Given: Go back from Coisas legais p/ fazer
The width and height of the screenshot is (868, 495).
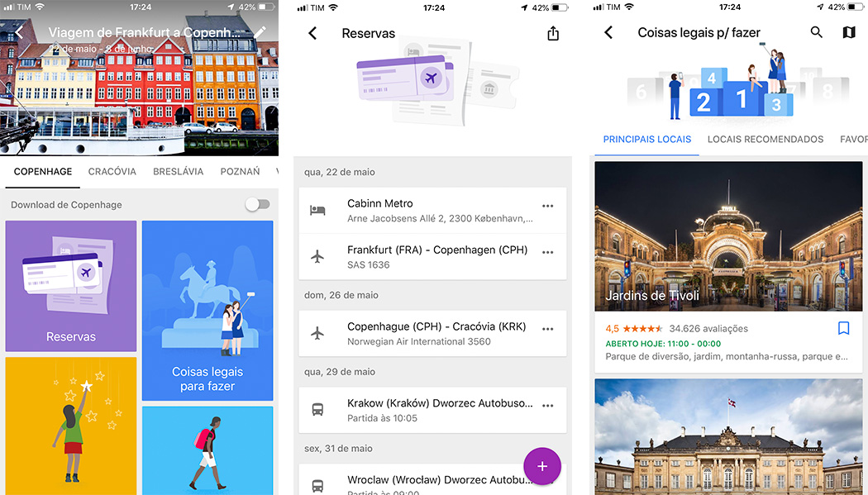Looking at the screenshot, I should tap(608, 32).
